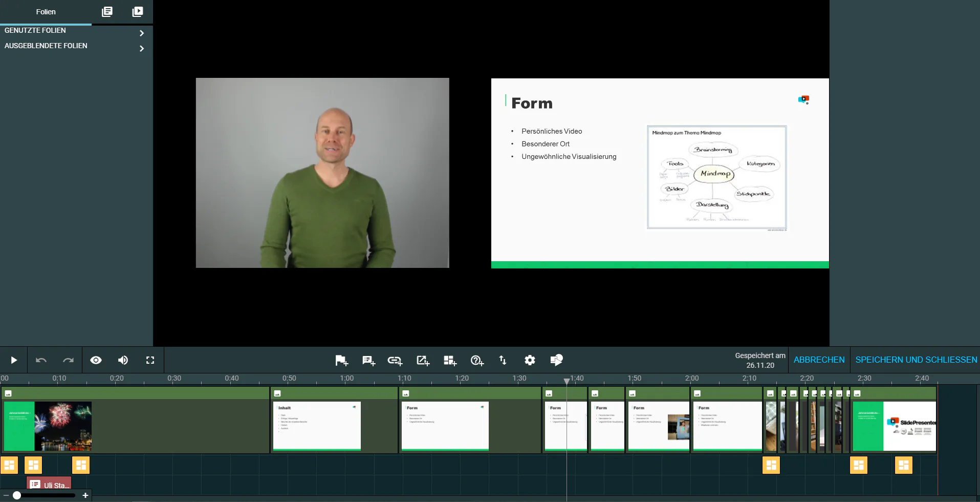Add a layout change to the timeline
The image size is (980, 502).
tap(450, 361)
